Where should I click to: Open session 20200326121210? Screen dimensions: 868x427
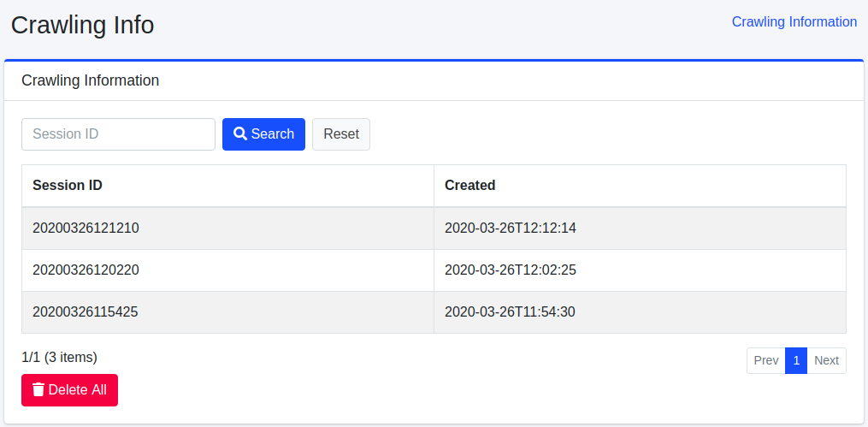(x=86, y=228)
